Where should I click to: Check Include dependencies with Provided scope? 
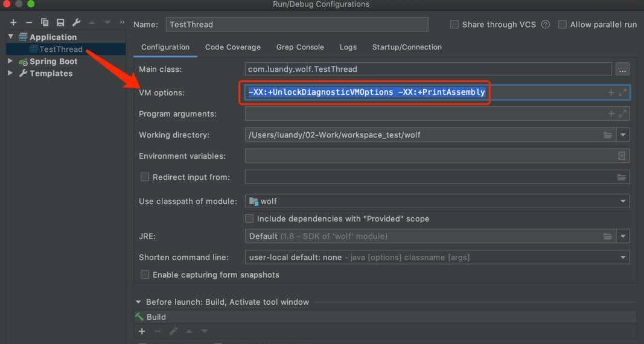click(249, 218)
